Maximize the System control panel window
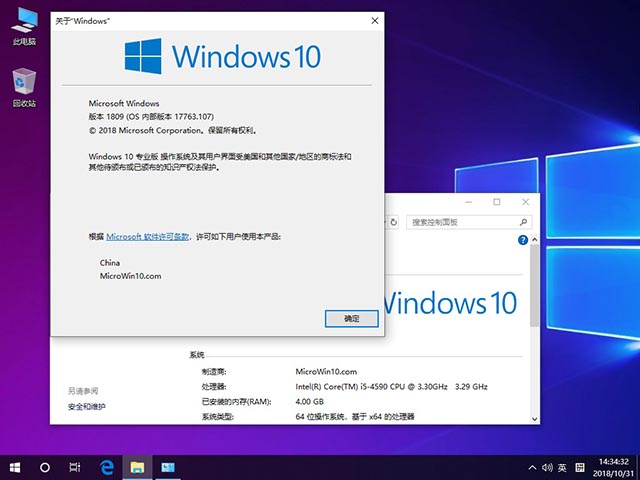640x480 pixels. click(497, 202)
